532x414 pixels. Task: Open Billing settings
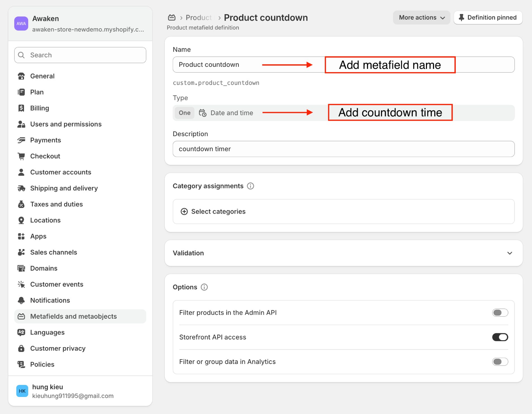(x=80, y=108)
